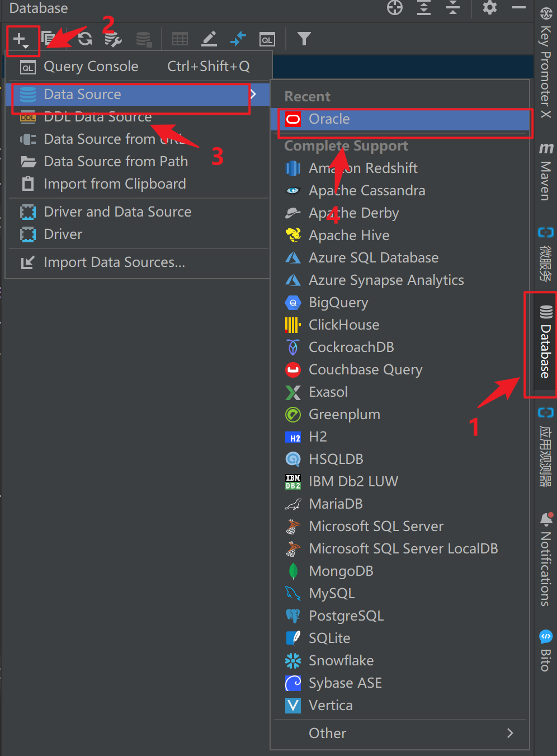Viewport: 557px width, 756px height.
Task: Click the QL console icon in the toolbar
Action: click(267, 39)
